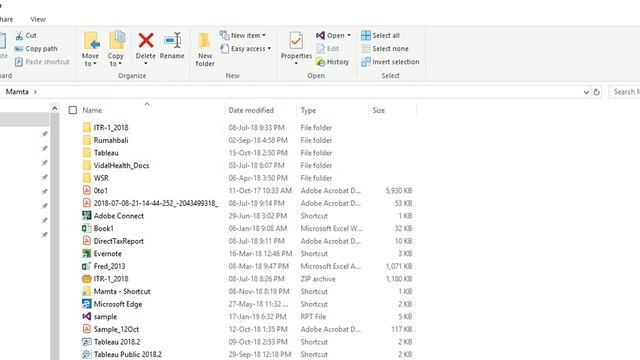The image size is (640, 360).
Task: Click the History icon in the Open group
Action: (320, 62)
